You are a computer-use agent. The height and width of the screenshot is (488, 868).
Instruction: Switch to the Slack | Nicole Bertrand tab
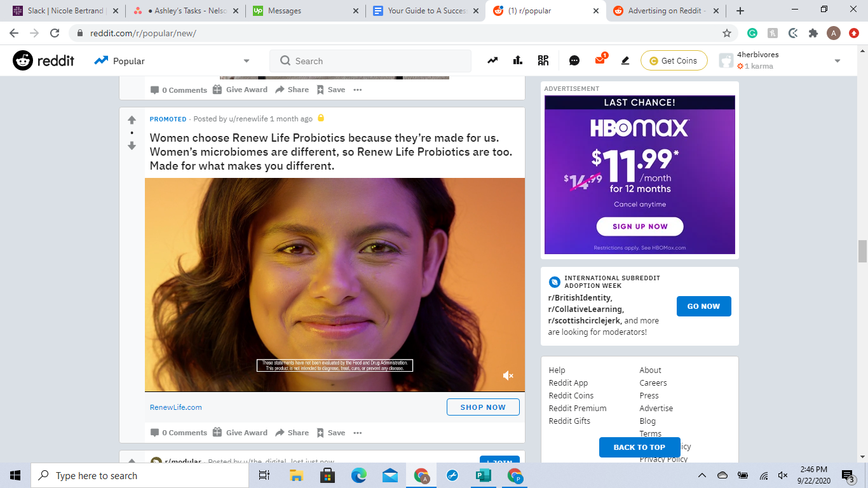(x=66, y=11)
